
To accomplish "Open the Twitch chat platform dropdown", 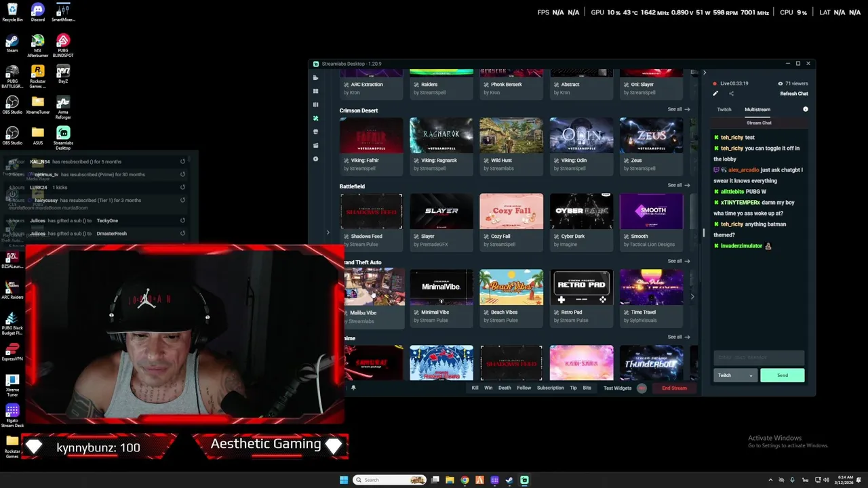I will click(735, 375).
